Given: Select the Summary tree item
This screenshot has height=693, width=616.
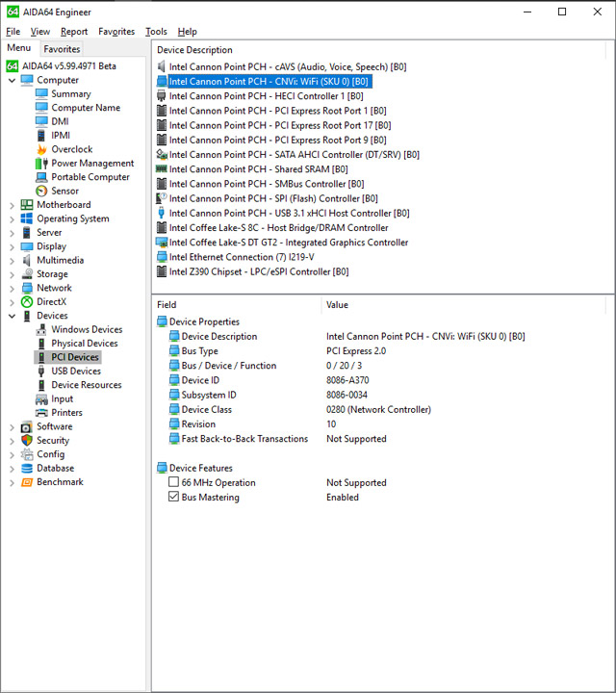Looking at the screenshot, I should [x=70, y=94].
